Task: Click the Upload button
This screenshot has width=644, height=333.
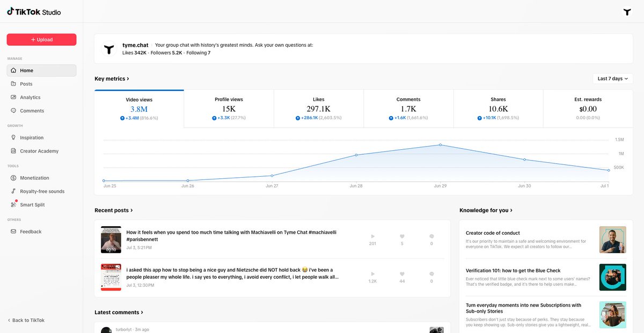Action: coord(41,40)
